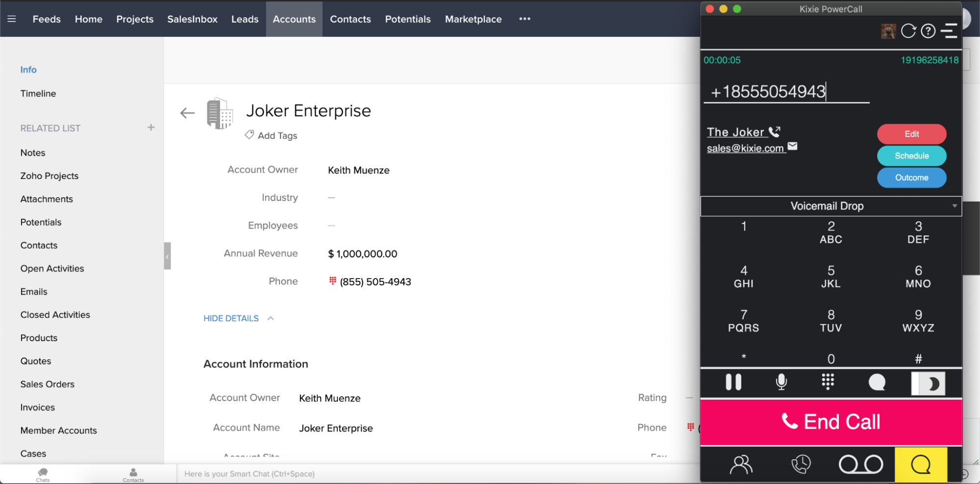Go back with the left arrow
The image size is (980, 484).
point(187,113)
